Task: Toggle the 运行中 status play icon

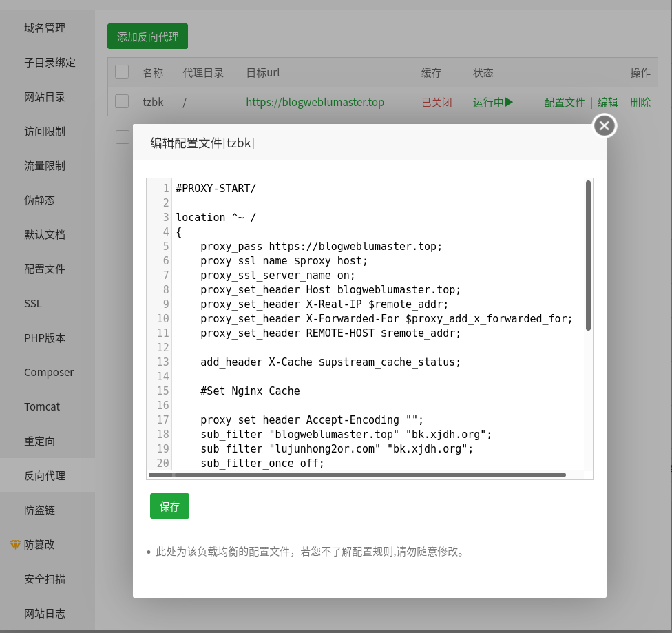Action: pos(509,102)
